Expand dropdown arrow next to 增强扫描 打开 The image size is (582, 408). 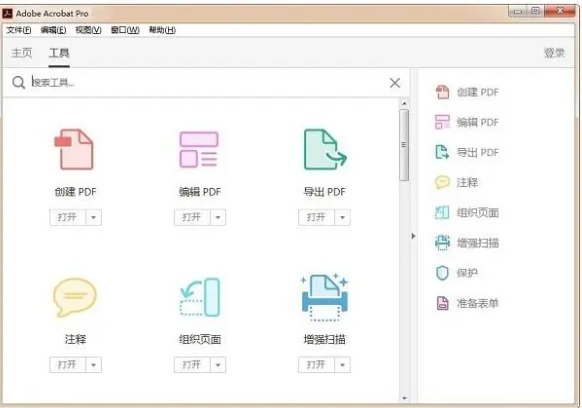pyautogui.click(x=343, y=365)
